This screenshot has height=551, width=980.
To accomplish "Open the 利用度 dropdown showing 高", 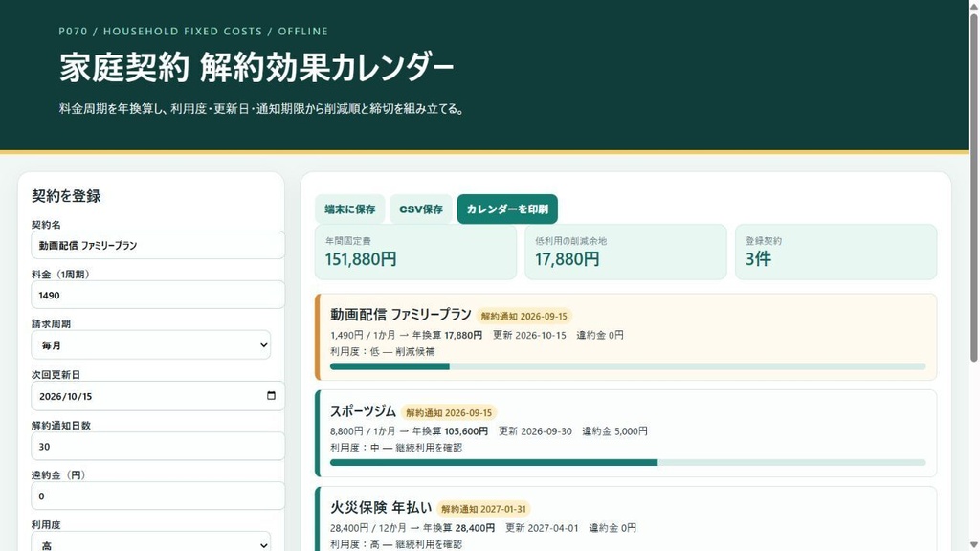I will coord(150,542).
